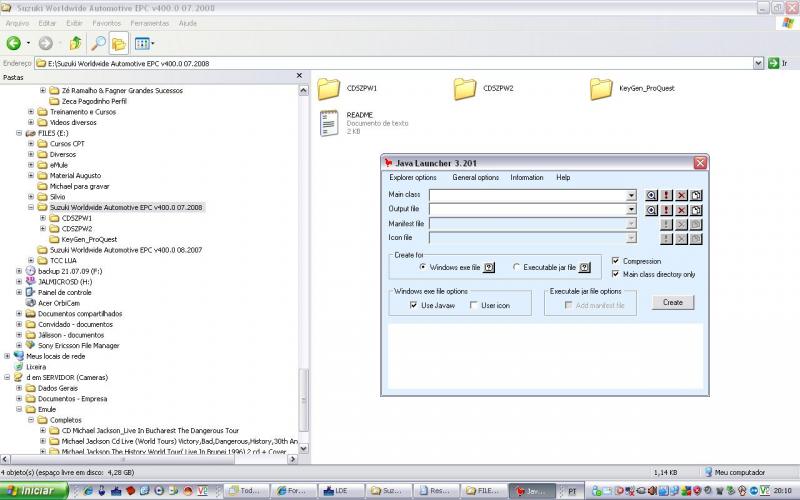Open Explorer search via the magnifier icon
800x500 pixels.
(97, 43)
